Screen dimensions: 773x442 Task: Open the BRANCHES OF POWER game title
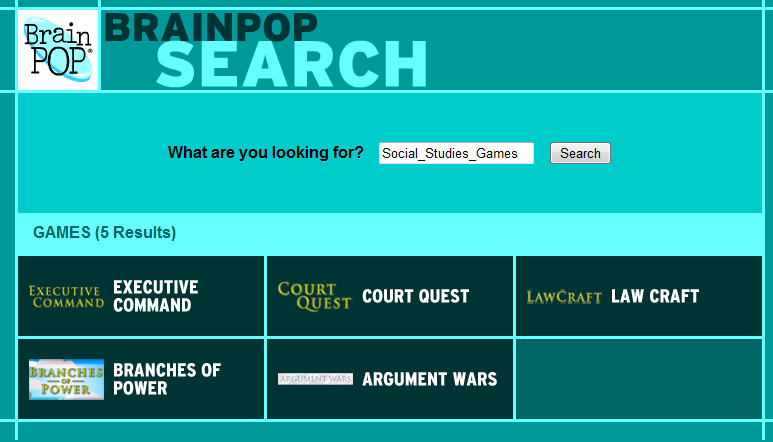[167, 379]
